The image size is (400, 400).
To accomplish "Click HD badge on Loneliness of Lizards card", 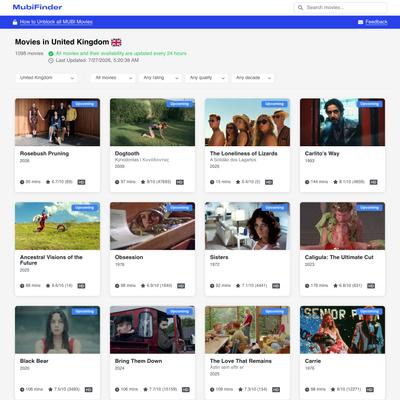I will (x=269, y=182).
